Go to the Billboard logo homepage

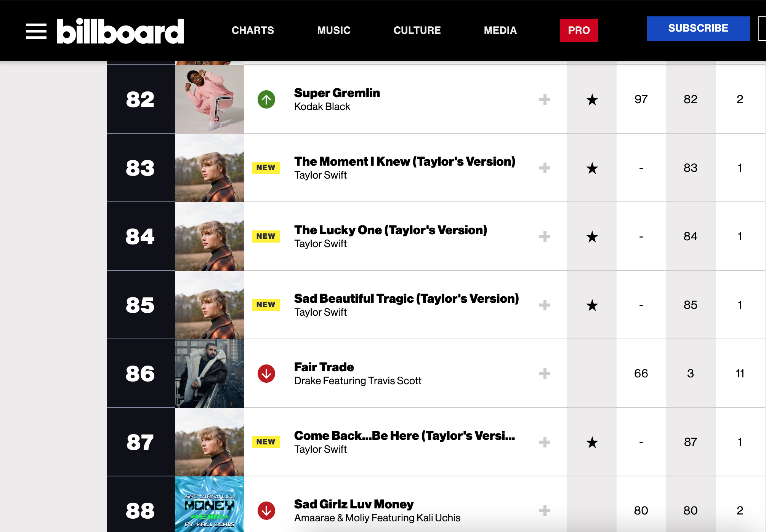coord(120,31)
